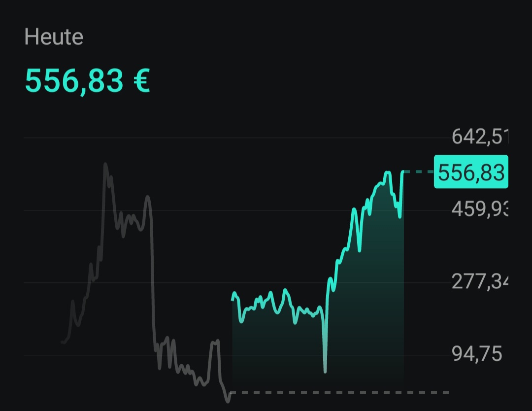Click the last dip before green line's end
532x411 pixels.
[400, 216]
